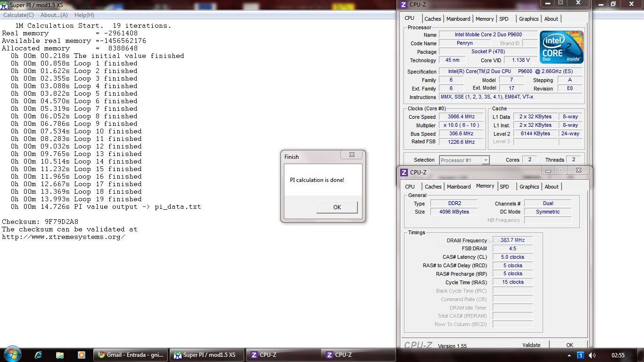Click OK button in lower CPU-Z window

coord(570,345)
